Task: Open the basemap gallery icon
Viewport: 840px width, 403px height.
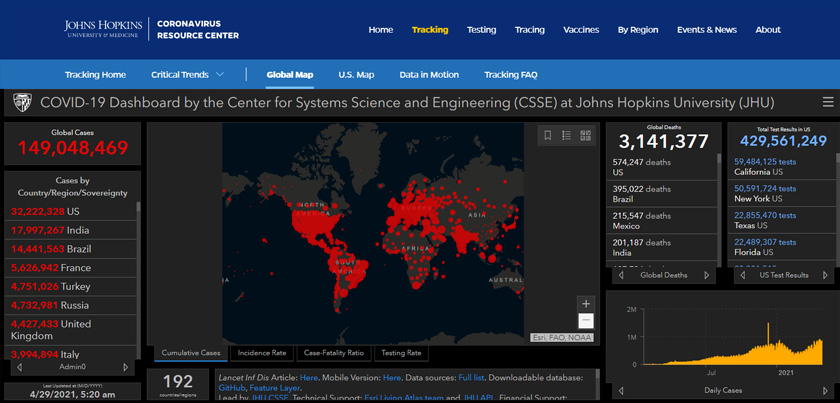Action: pos(586,136)
